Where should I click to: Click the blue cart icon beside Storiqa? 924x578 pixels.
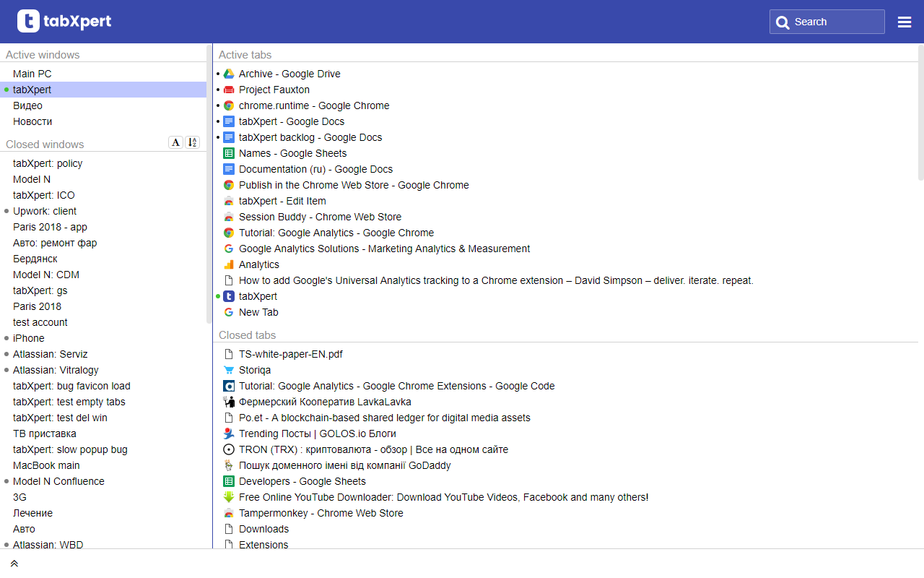[x=229, y=370]
